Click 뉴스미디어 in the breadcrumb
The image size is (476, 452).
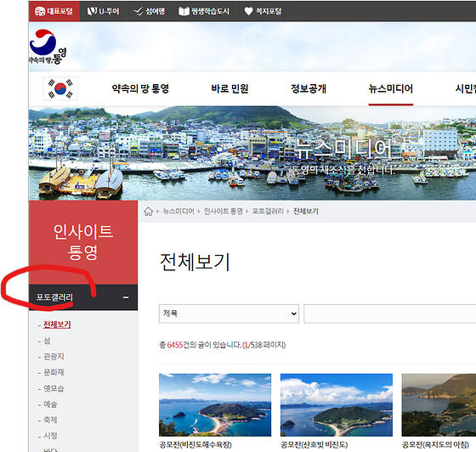(178, 212)
